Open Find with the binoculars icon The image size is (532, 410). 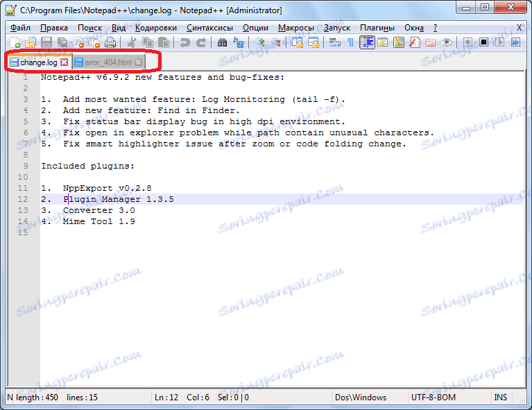tap(222, 43)
